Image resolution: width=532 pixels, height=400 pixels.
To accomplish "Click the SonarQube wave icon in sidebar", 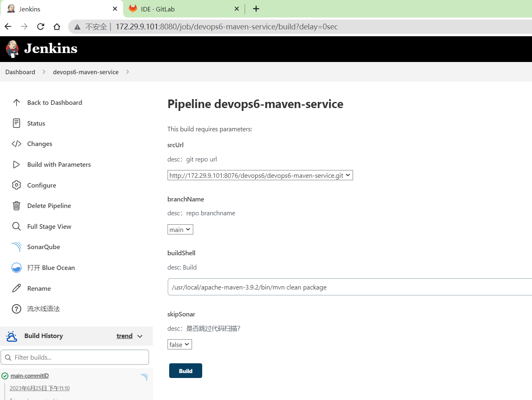I will coord(16,247).
